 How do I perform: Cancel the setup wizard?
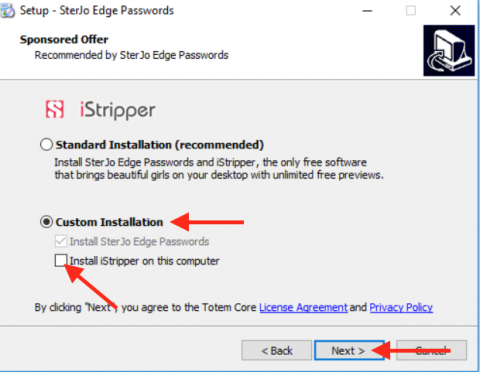(x=432, y=351)
